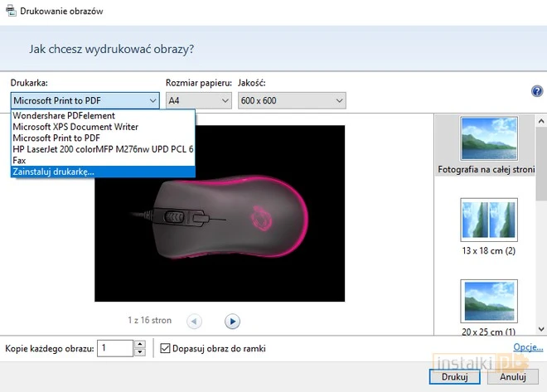Image resolution: width=547 pixels, height=392 pixels.
Task: Go to next page arrow button
Action: point(233,321)
